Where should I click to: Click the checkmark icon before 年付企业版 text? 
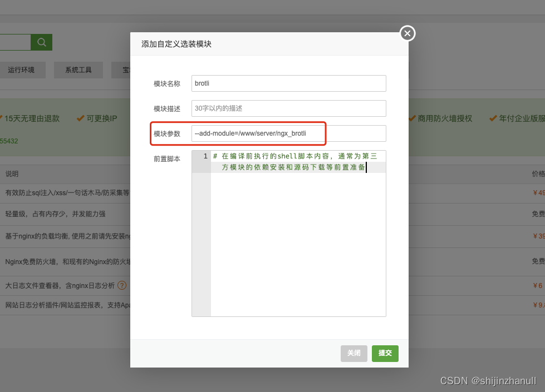point(493,118)
